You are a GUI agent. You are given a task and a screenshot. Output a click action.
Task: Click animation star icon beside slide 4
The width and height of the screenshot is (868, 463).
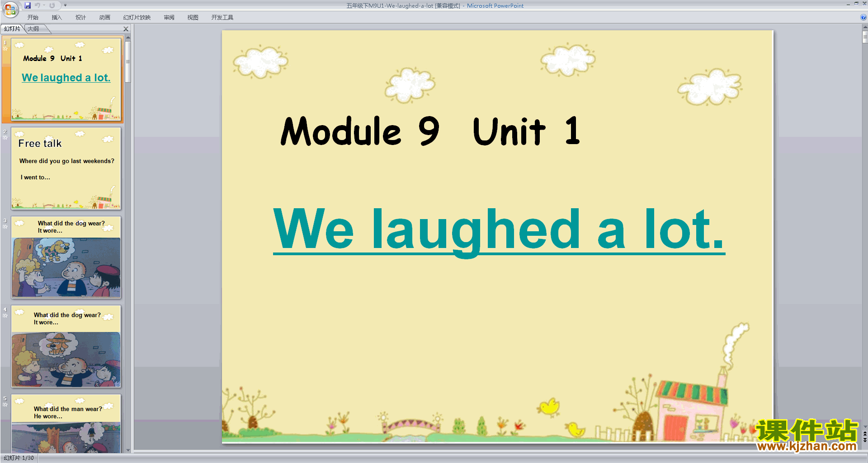coord(5,316)
